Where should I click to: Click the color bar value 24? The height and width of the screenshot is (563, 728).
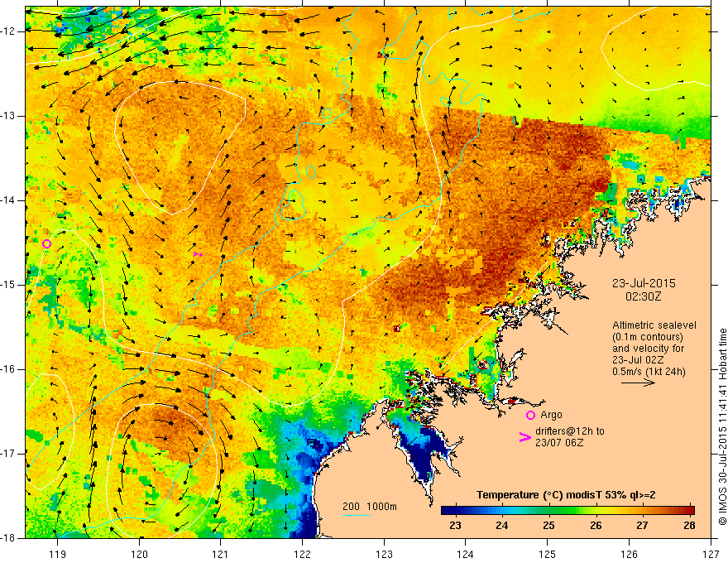pos(502,526)
